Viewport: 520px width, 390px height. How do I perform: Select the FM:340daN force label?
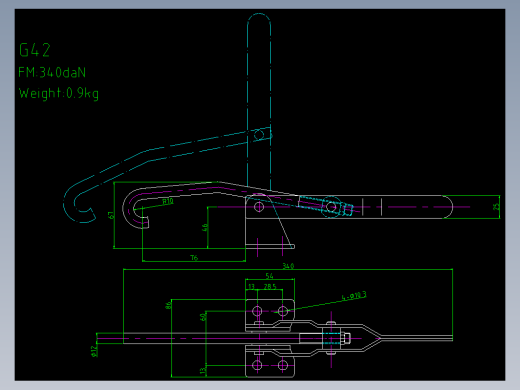[52, 72]
